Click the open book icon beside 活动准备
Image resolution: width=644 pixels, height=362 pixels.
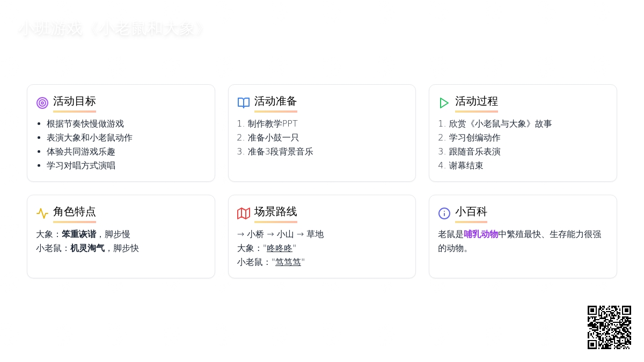[244, 103]
